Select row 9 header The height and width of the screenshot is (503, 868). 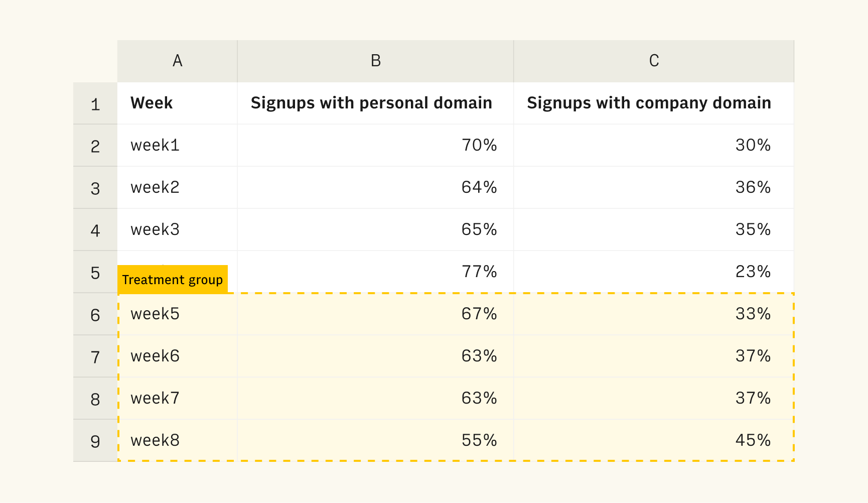point(95,441)
